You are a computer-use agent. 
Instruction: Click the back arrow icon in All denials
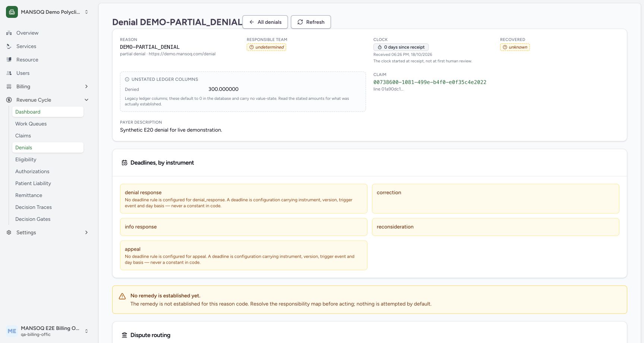252,22
